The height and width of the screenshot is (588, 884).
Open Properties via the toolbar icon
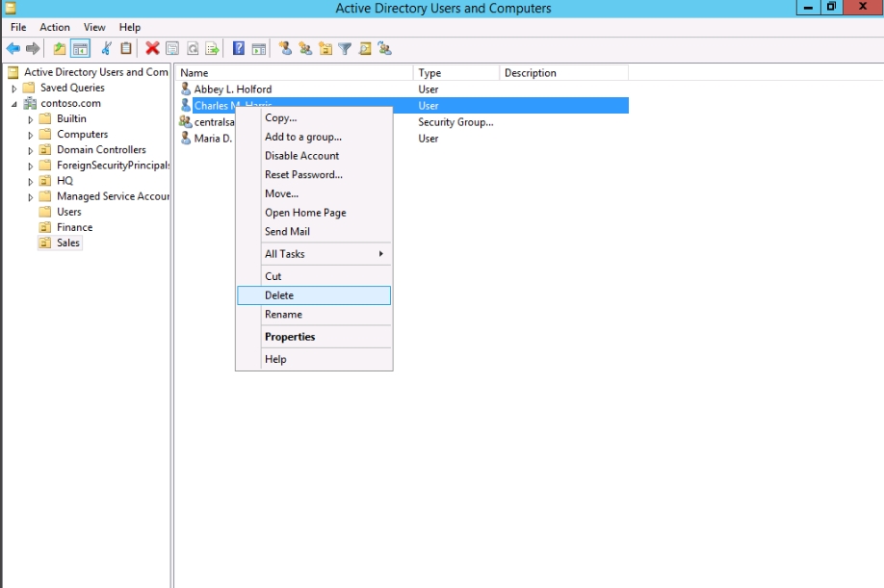pyautogui.click(x=172, y=49)
